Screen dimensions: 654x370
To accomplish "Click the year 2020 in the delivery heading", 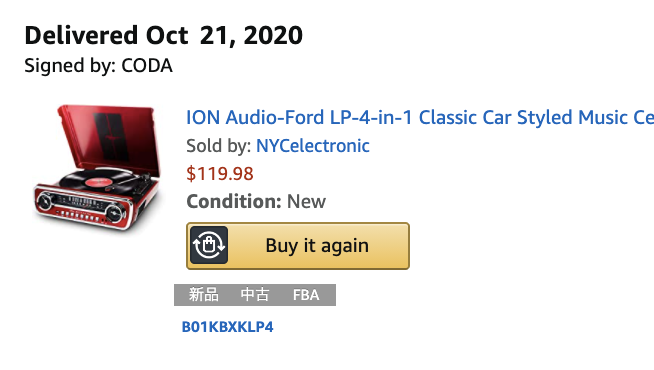I will tap(273, 35).
